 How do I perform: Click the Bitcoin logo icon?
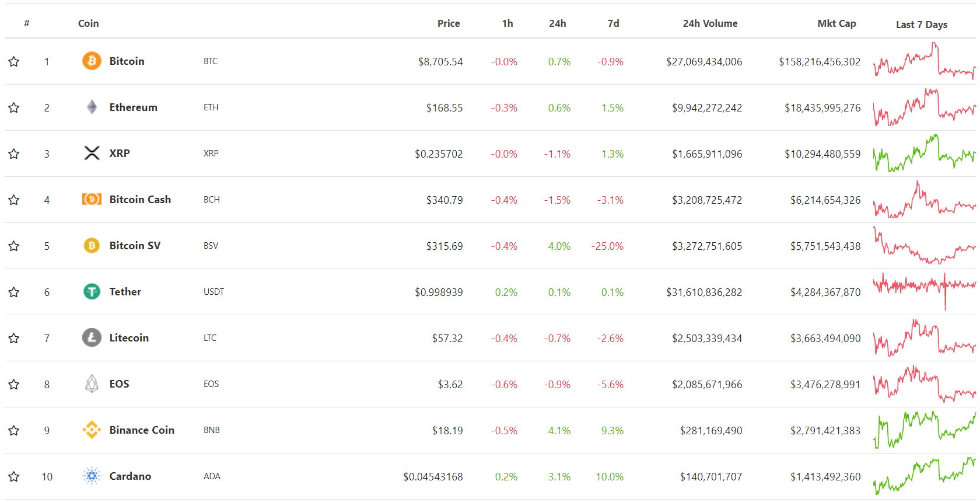pos(92,61)
